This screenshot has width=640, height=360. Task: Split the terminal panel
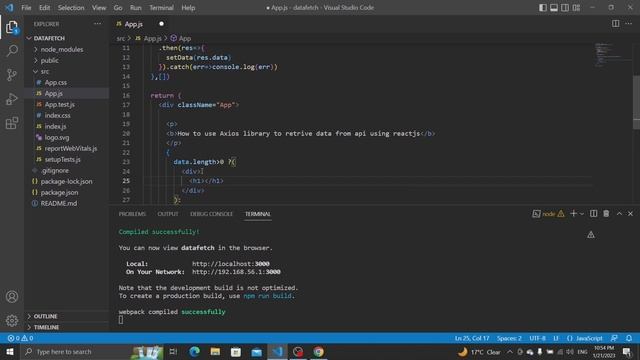[593, 213]
